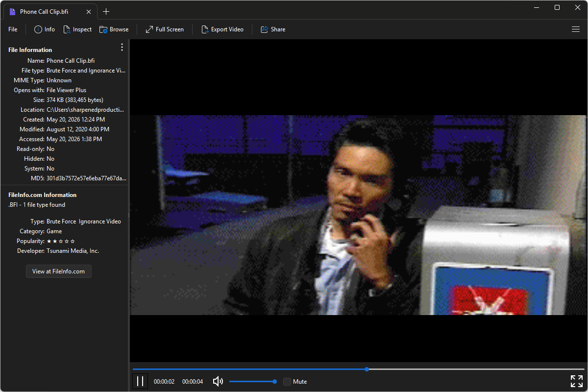
Task: Enable the Mute checkbox
Action: coord(287,381)
